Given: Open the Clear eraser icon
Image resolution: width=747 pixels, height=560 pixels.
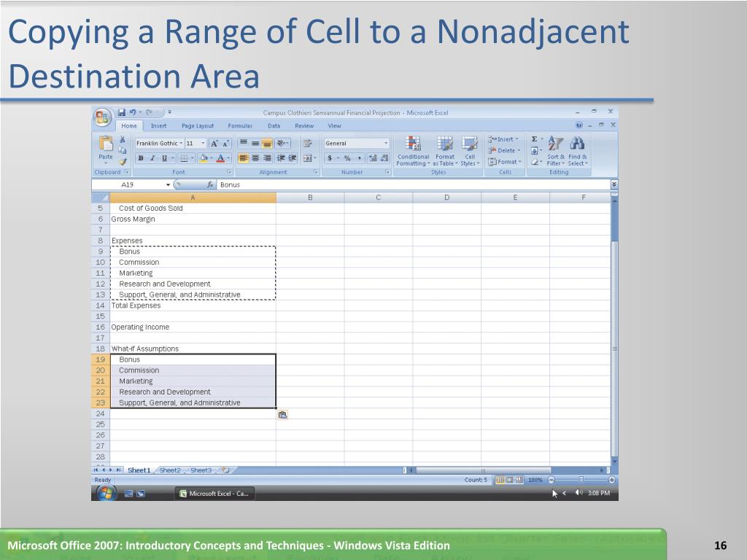Looking at the screenshot, I should (535, 162).
